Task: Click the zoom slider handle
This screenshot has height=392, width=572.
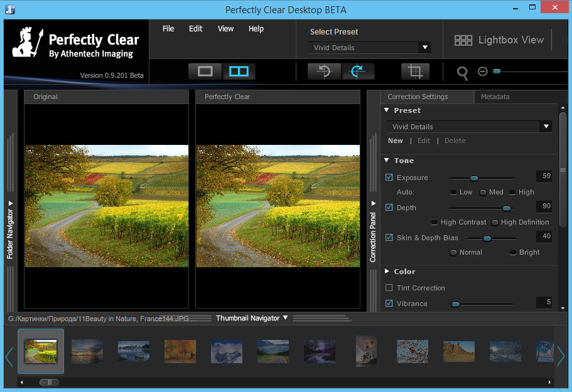Action: (497, 72)
